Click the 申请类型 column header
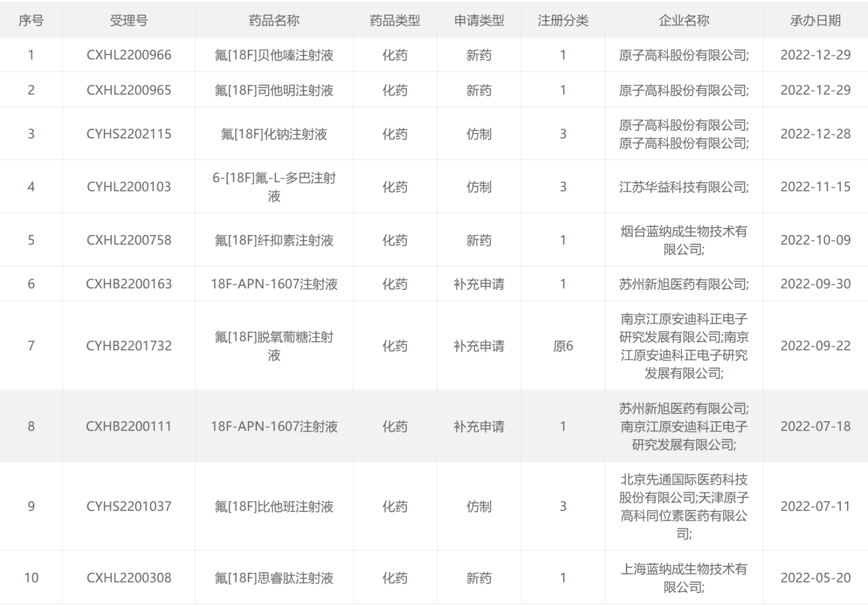868x607 pixels. coord(478,21)
